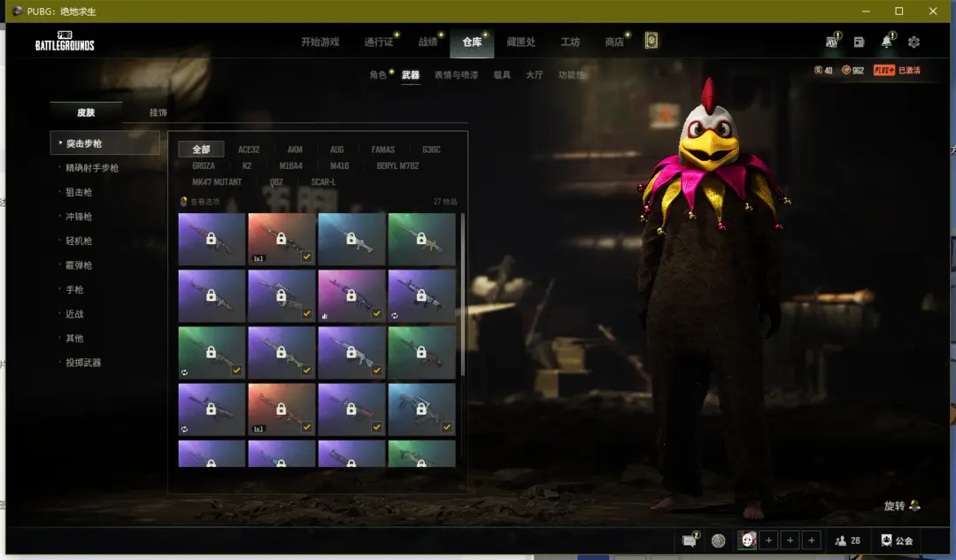
Task: Select the top-row green background skin
Action: [421, 239]
